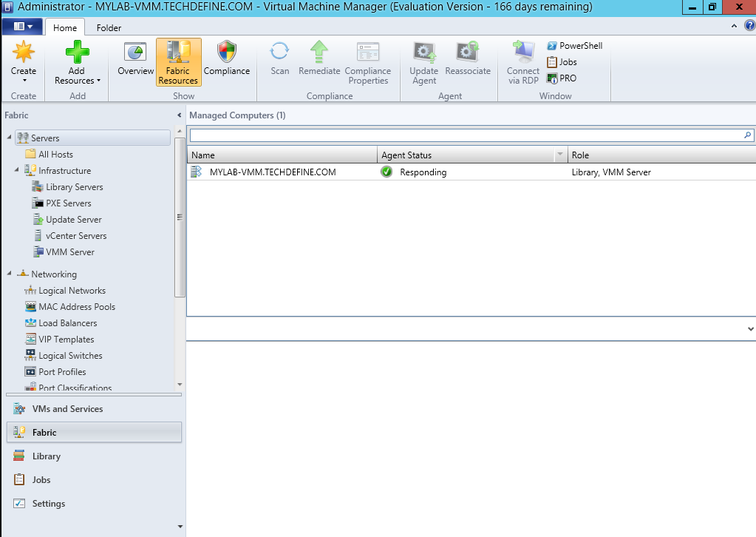Click Connect via RDP
Viewport: 756px width, 537px height.
[523, 63]
